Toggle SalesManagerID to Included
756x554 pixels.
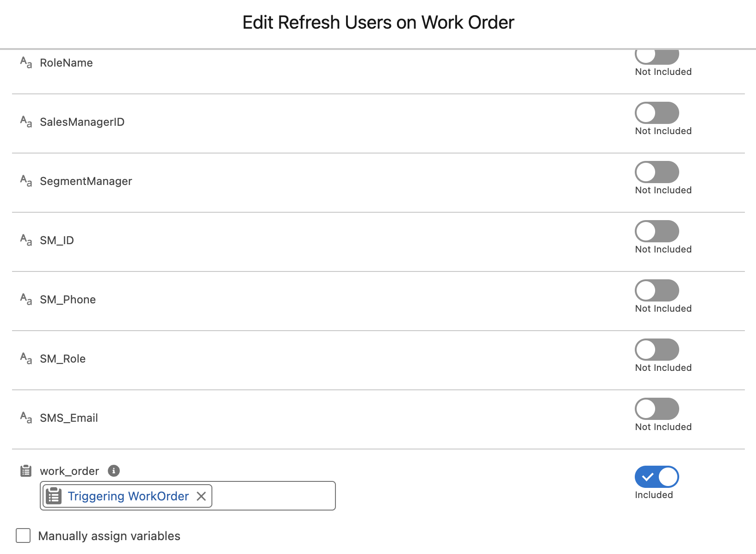point(656,113)
